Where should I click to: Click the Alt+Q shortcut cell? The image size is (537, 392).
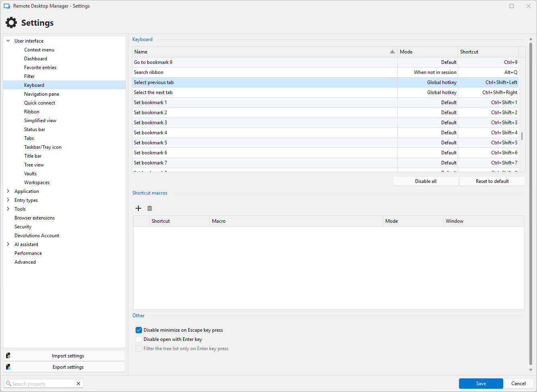488,72
